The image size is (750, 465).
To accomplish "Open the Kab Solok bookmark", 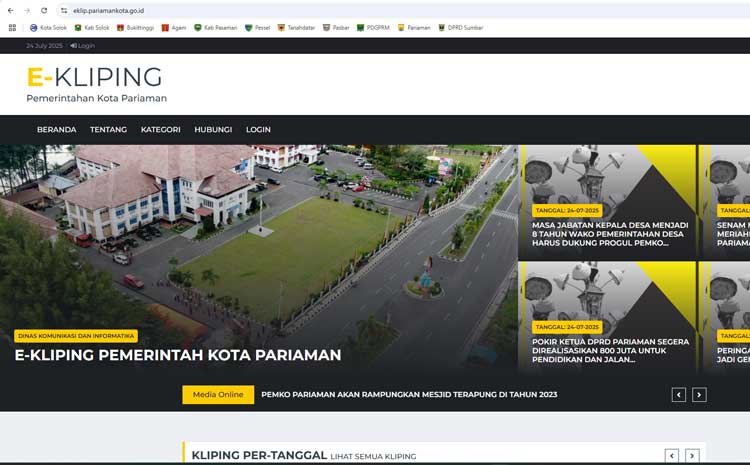I will [x=92, y=28].
